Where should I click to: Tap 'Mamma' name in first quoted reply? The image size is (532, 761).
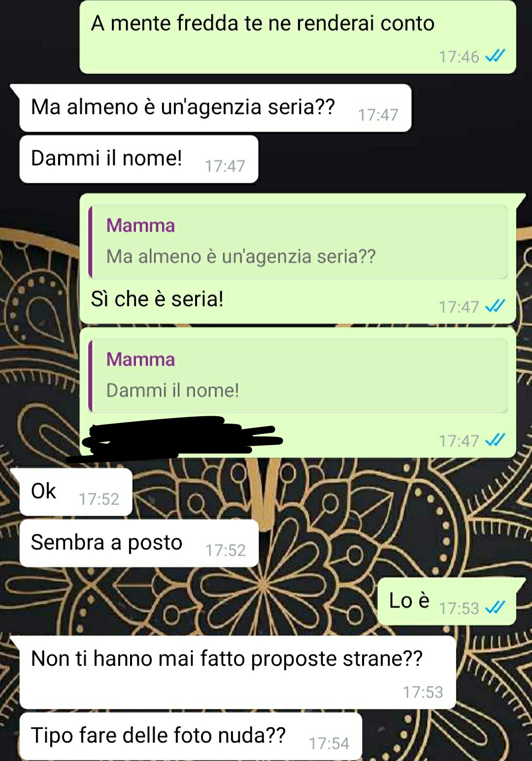(x=140, y=226)
